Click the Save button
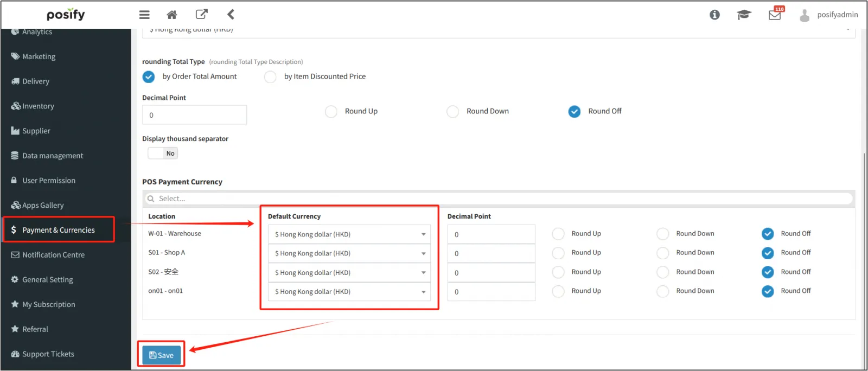 click(161, 355)
